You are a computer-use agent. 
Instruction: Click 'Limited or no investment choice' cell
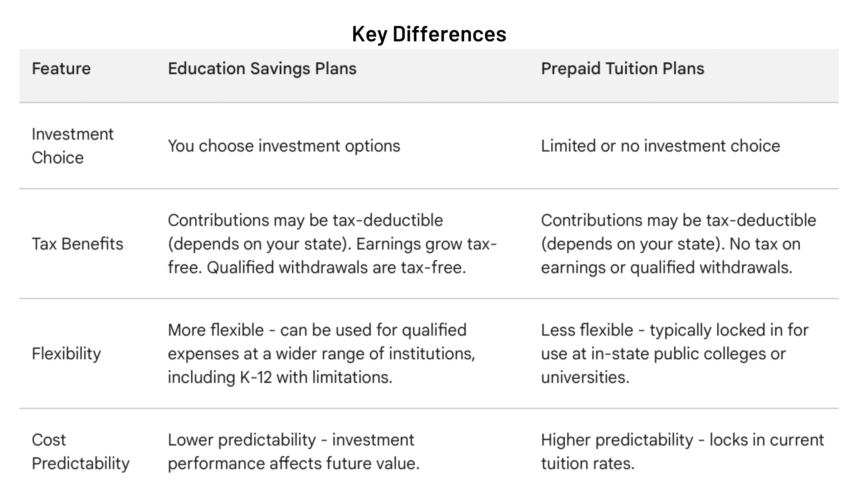click(x=660, y=146)
